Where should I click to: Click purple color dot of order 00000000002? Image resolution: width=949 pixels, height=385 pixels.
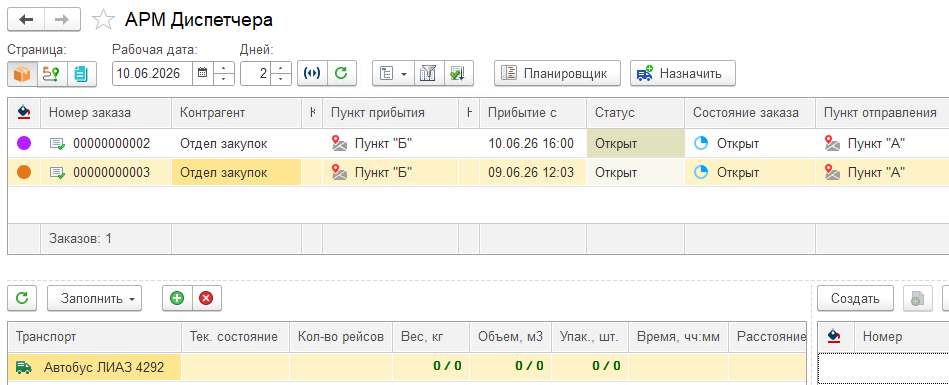tap(24, 143)
